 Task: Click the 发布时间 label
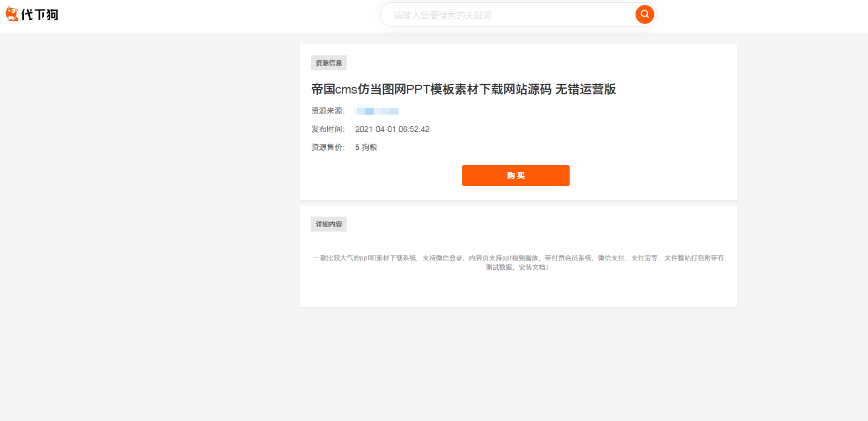tap(328, 129)
